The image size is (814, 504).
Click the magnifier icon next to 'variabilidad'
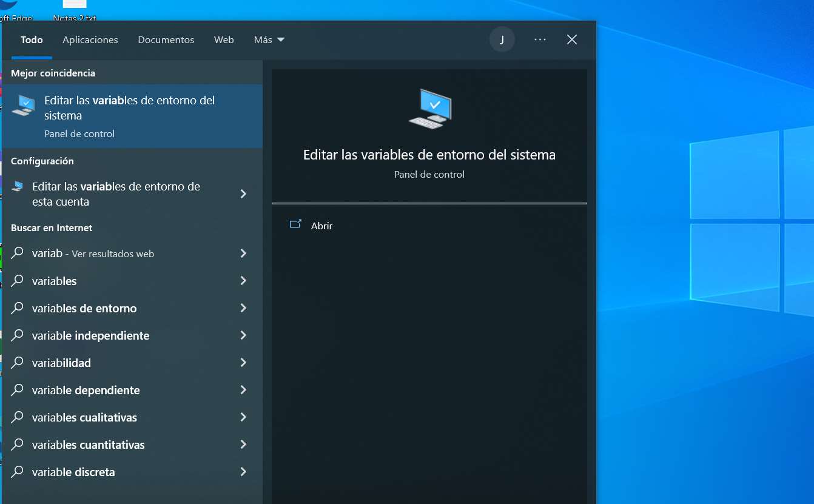(16, 363)
